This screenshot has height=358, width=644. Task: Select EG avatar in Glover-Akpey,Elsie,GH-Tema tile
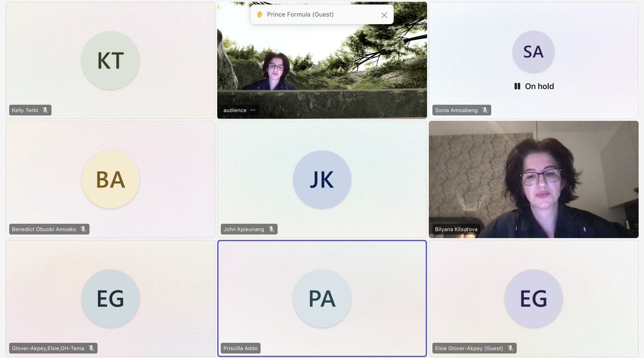click(111, 298)
